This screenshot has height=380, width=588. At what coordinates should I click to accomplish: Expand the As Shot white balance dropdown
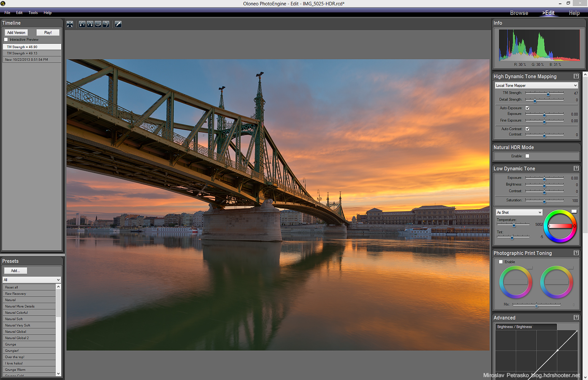tap(519, 212)
